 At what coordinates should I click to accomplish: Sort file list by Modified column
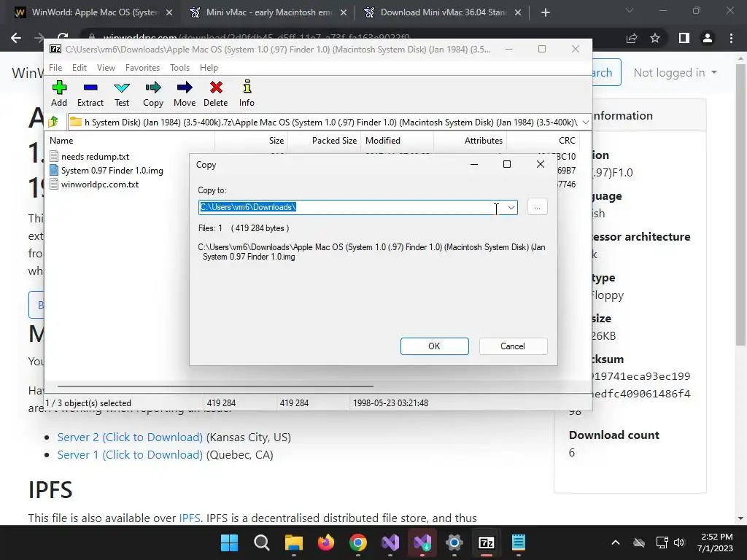398,141
